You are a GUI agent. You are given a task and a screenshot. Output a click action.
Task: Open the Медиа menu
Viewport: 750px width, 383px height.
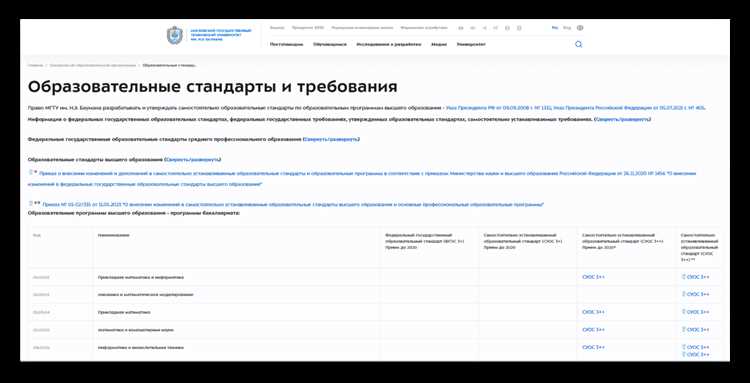tap(439, 44)
